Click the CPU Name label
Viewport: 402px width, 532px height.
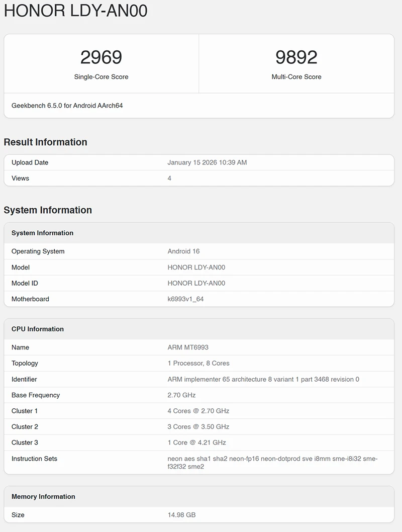coord(20,347)
